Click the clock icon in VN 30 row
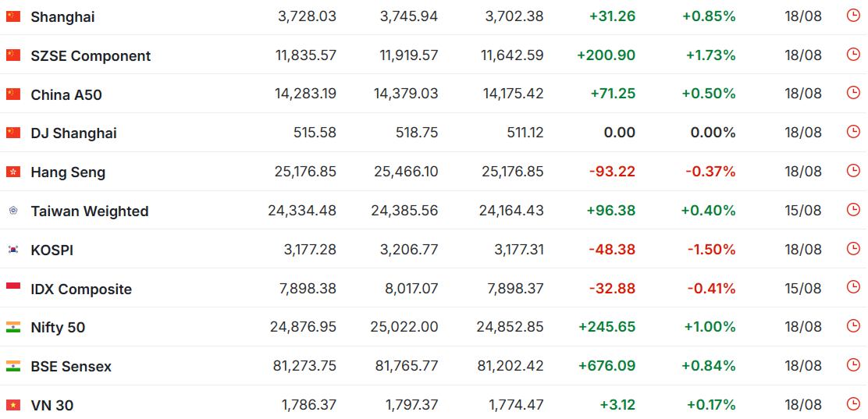 coord(854,405)
